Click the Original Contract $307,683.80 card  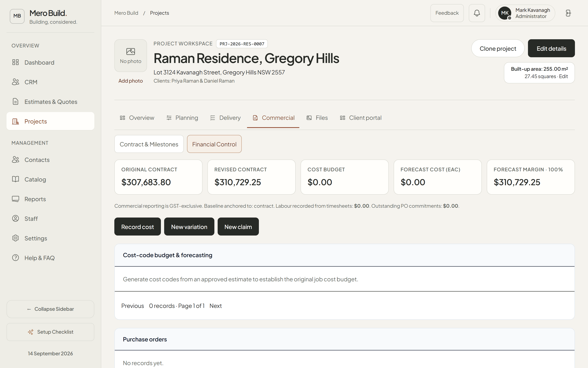(158, 177)
